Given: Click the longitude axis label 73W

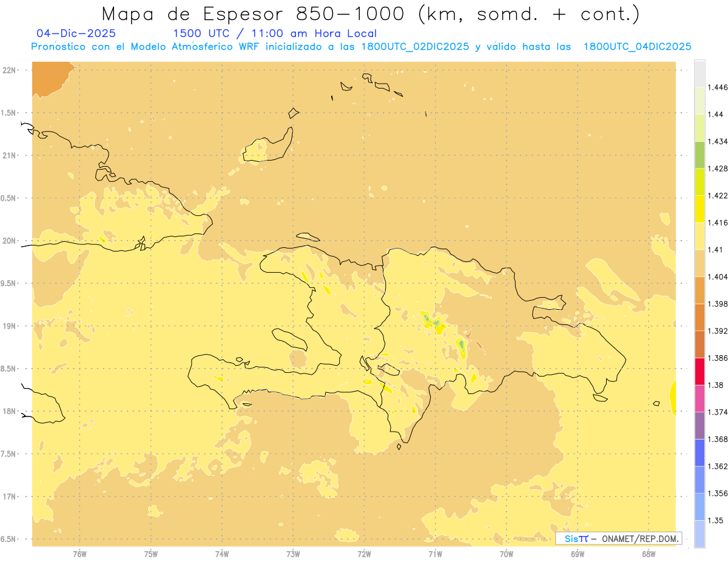Looking at the screenshot, I should click(x=293, y=554).
